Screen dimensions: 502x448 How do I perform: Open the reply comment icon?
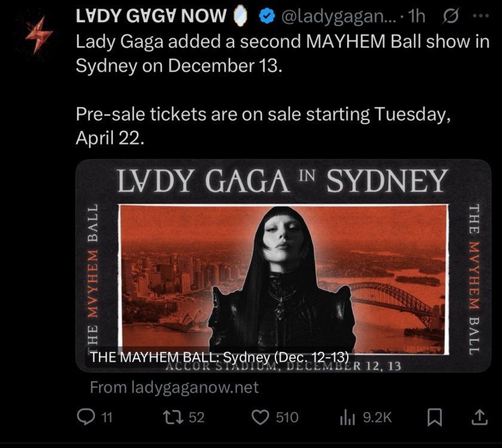[x=86, y=418]
